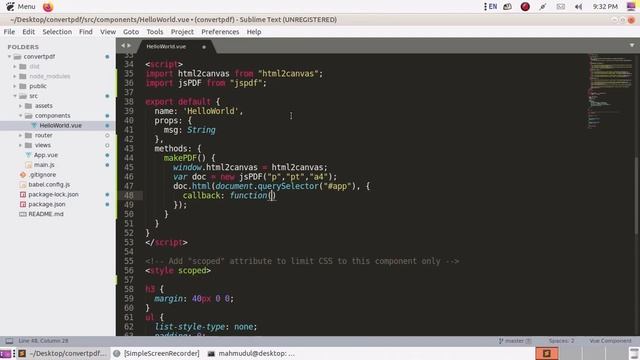Open the Selection menu

coord(57,32)
